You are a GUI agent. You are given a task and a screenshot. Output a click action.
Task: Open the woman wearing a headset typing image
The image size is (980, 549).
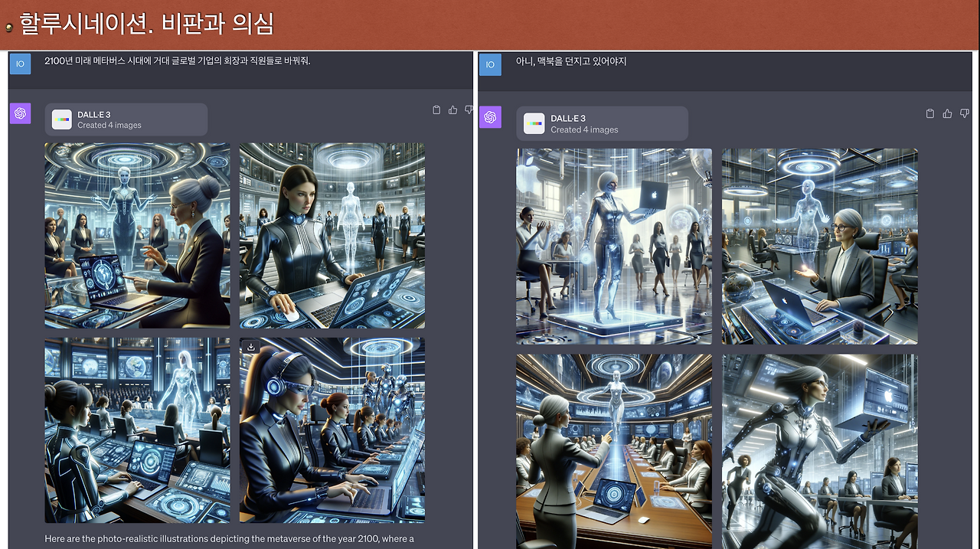[x=332, y=433]
